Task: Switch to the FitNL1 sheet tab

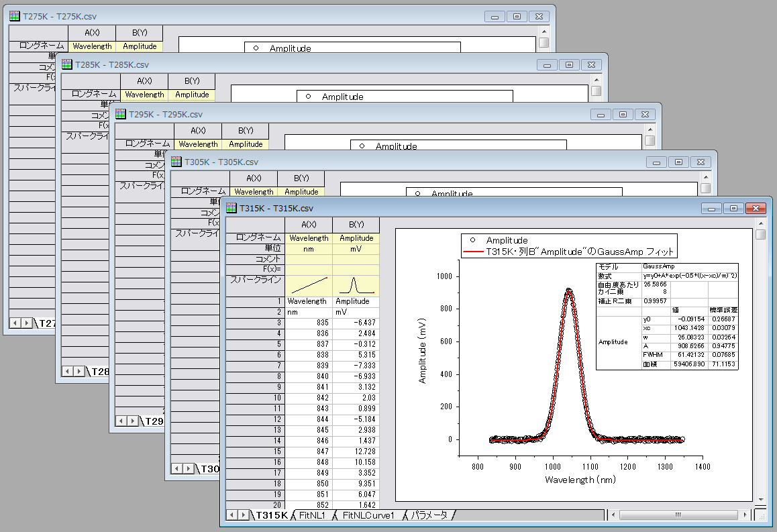Action: point(313,515)
